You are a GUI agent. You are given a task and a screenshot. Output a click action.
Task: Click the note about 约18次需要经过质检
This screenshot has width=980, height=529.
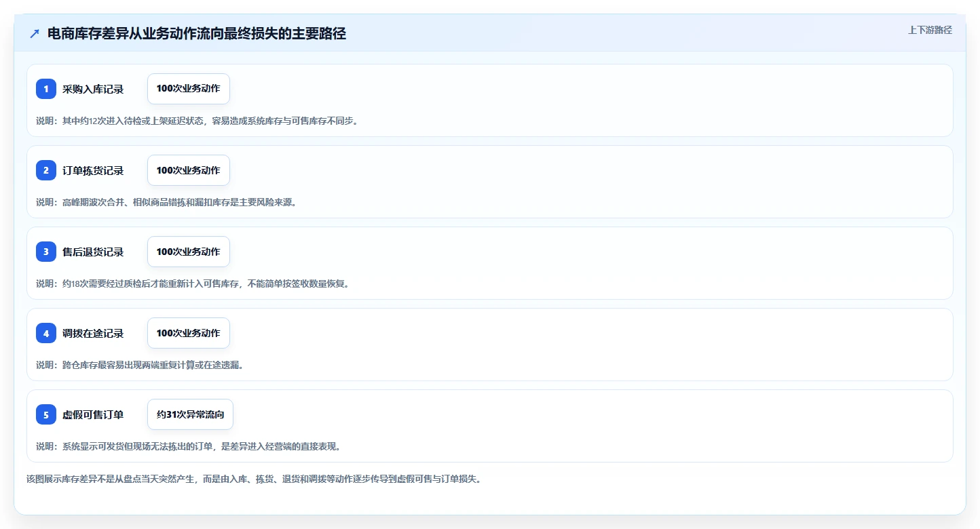[x=193, y=283]
